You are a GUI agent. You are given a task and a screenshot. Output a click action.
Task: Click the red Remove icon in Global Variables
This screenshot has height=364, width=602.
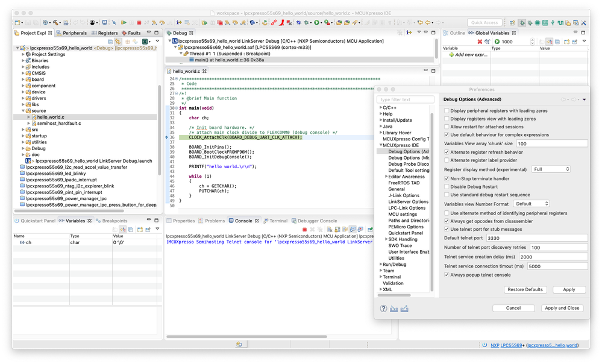click(x=480, y=42)
